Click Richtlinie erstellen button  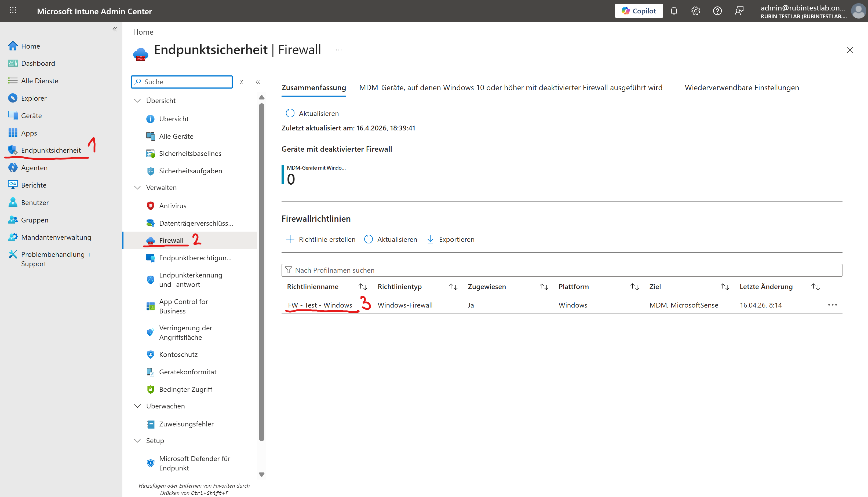click(x=320, y=239)
